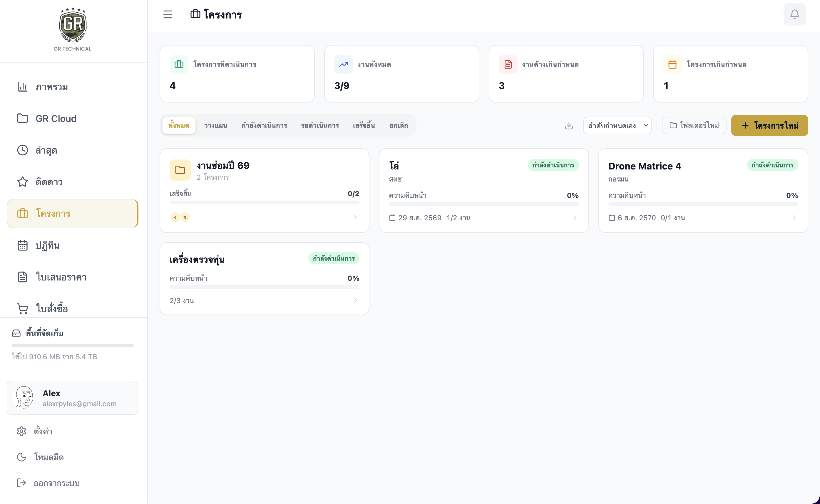
Task: Select the ทั้งหมด filter tab
Action: click(x=179, y=125)
